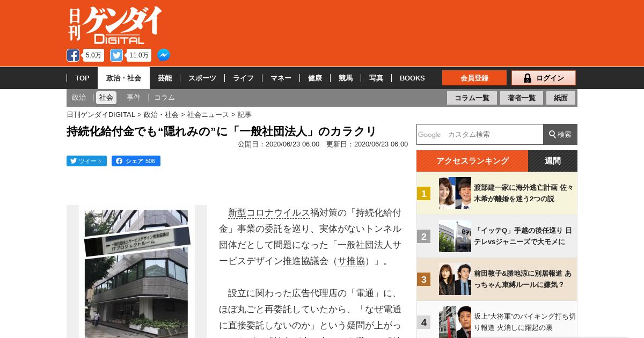Select 政治・社会 in main navigation
The height and width of the screenshot is (338, 644).
point(123,78)
